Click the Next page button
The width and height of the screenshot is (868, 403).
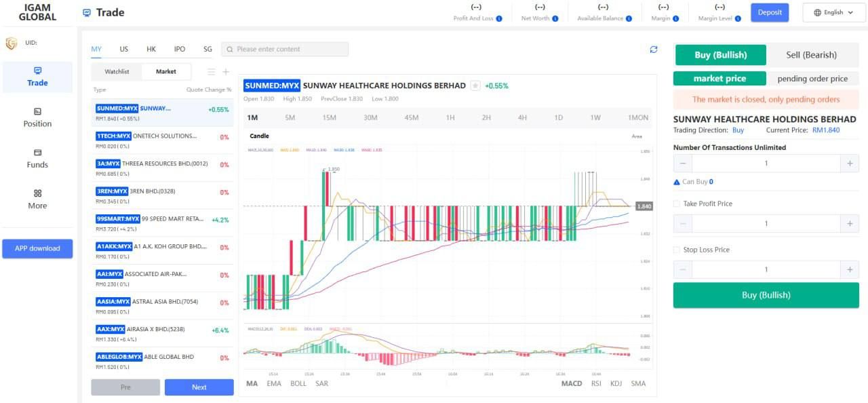pos(199,387)
